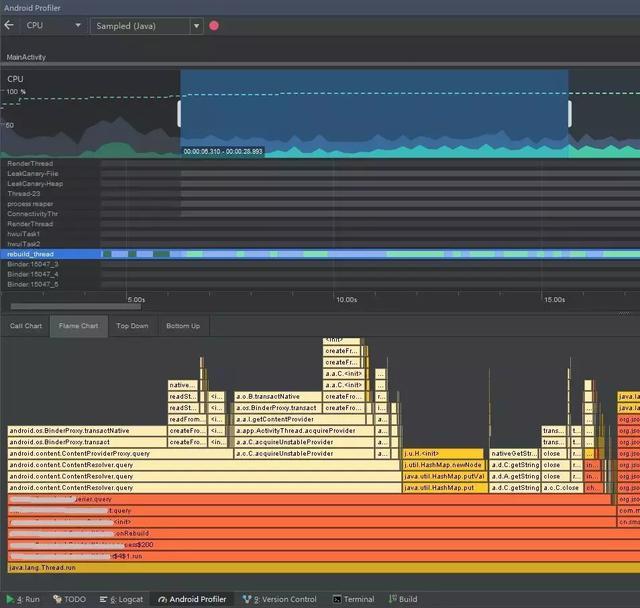The height and width of the screenshot is (608, 640).
Task: Open the Logcat tool window
Action: coord(121,599)
